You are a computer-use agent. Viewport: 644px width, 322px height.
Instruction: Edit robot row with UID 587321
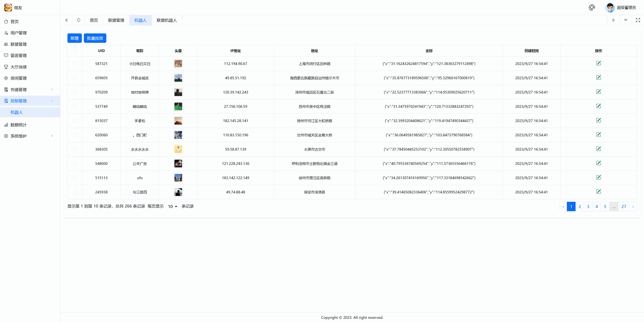599,63
